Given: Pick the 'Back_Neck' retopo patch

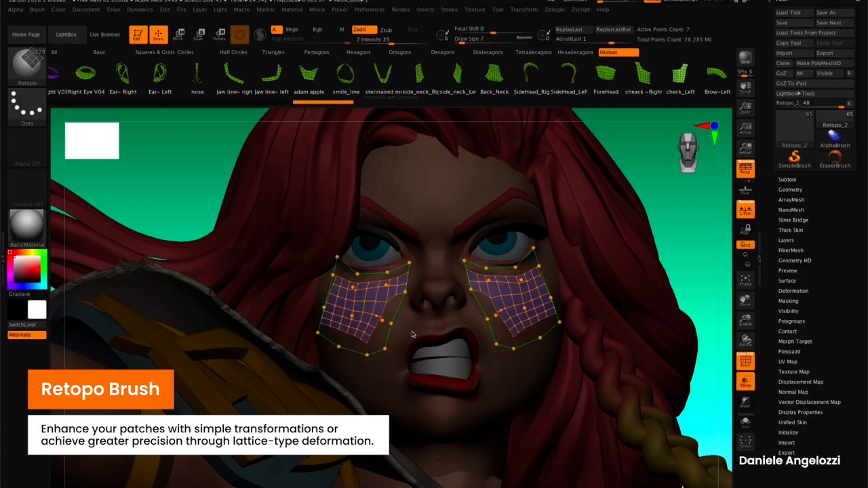Looking at the screenshot, I should point(494,79).
